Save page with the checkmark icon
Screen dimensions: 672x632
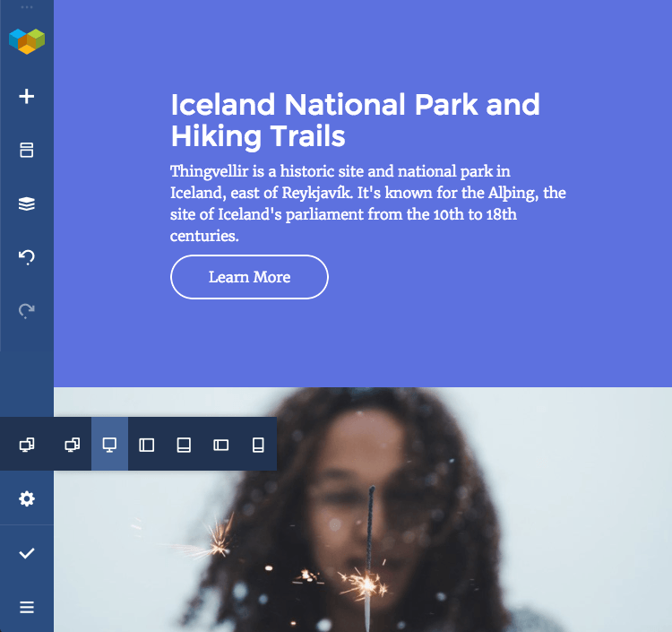pos(27,553)
